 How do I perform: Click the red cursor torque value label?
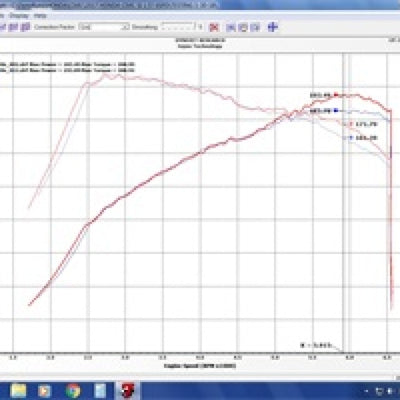[x=366, y=124]
